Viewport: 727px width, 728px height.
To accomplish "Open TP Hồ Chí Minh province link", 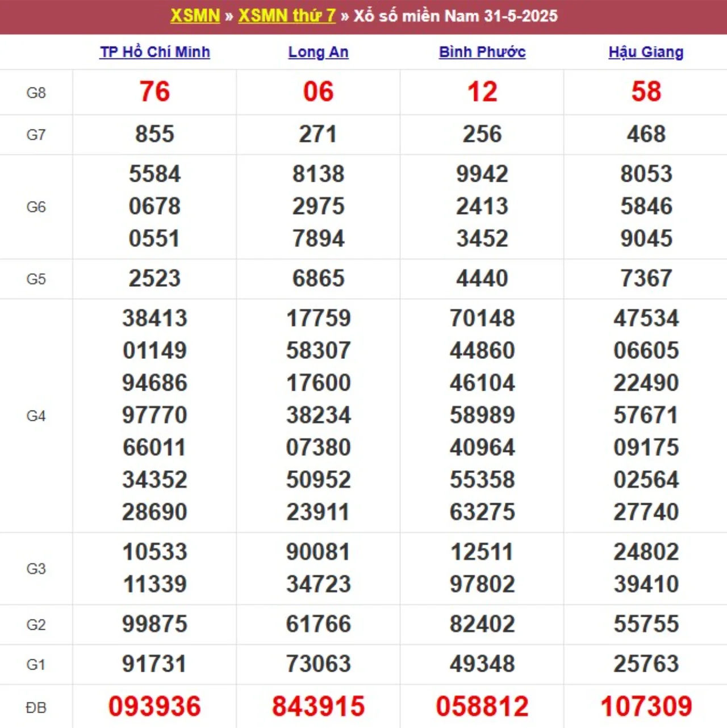I will [155, 52].
